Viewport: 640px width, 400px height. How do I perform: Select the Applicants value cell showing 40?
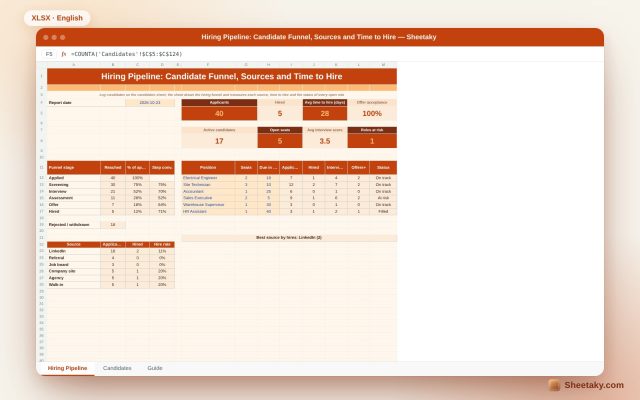[x=219, y=113]
